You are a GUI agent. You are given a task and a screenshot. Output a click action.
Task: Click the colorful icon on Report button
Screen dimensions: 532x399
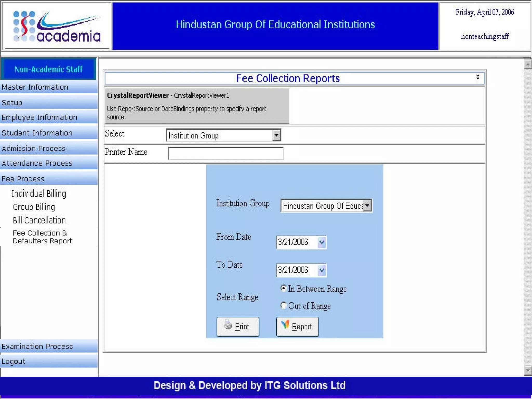coord(285,324)
